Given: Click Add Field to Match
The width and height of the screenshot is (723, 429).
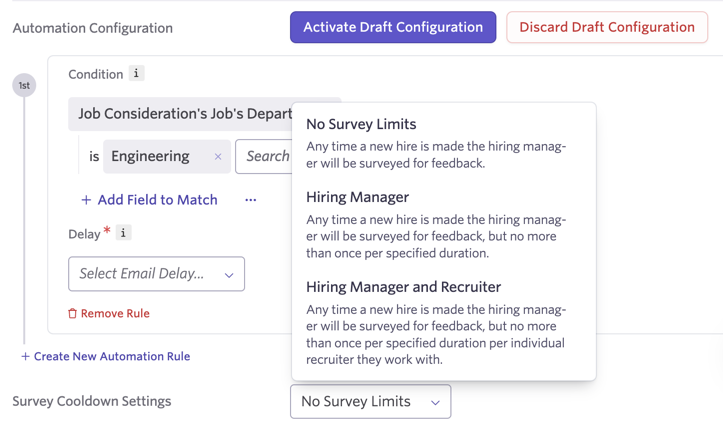Looking at the screenshot, I should tap(149, 200).
